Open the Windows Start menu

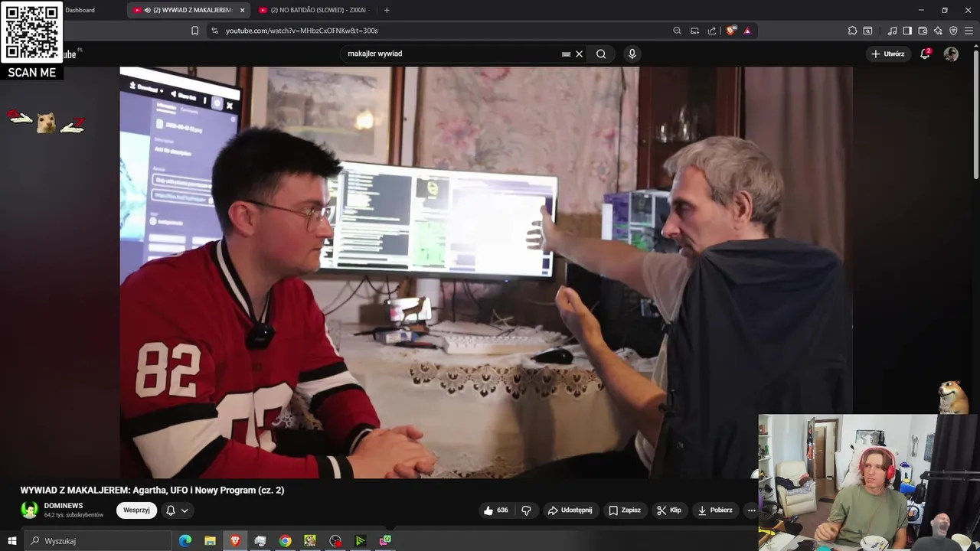11,541
